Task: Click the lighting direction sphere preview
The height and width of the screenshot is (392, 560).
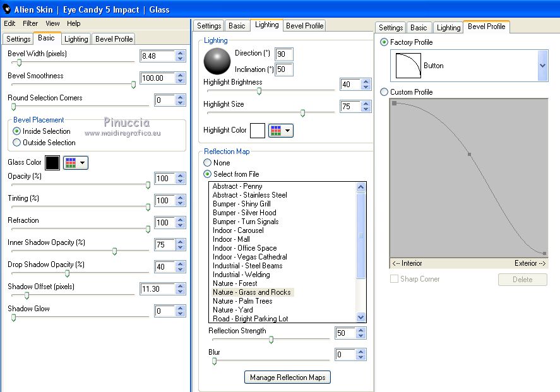Action: 217,61
